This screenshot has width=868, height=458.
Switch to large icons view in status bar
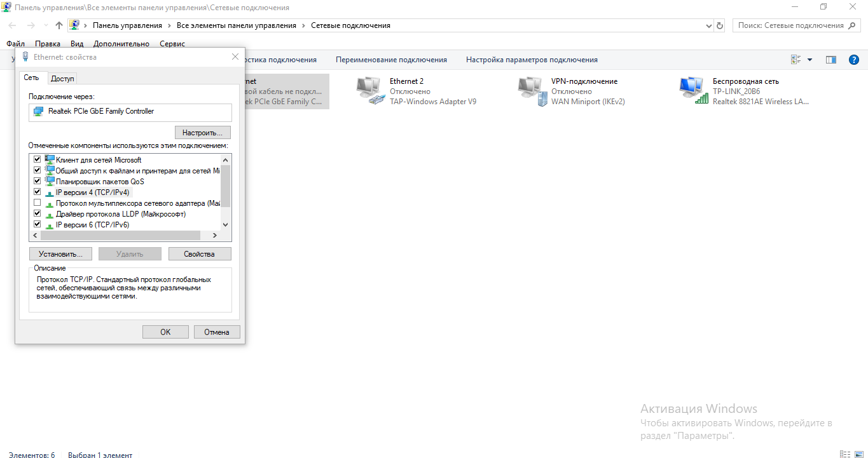(858, 454)
